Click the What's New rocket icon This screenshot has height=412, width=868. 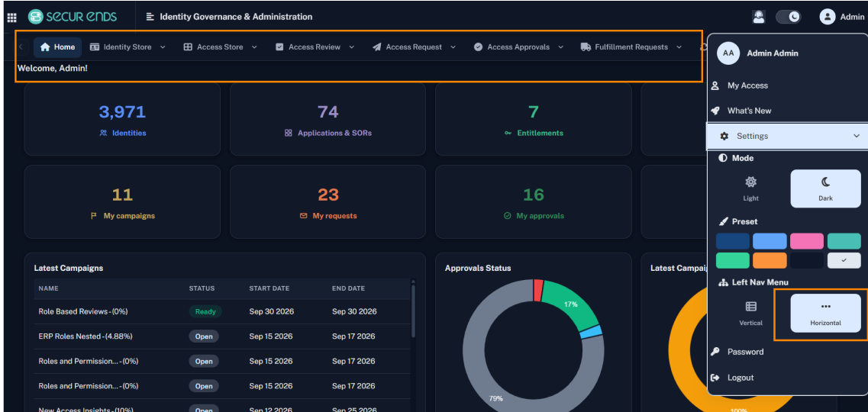pos(715,111)
